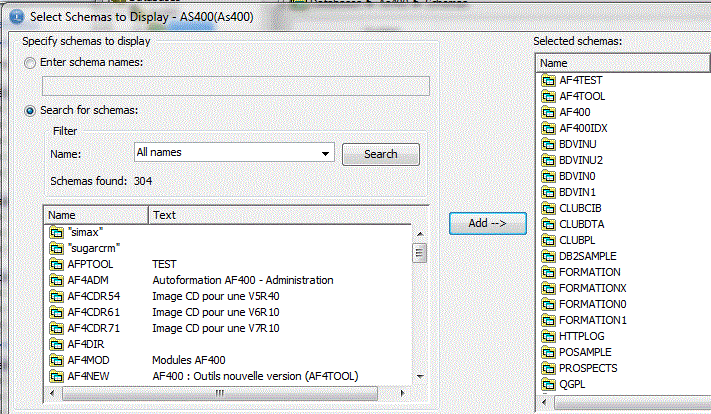Click the CLUBPL selected schema icon
711x414 pixels.
[x=548, y=240]
